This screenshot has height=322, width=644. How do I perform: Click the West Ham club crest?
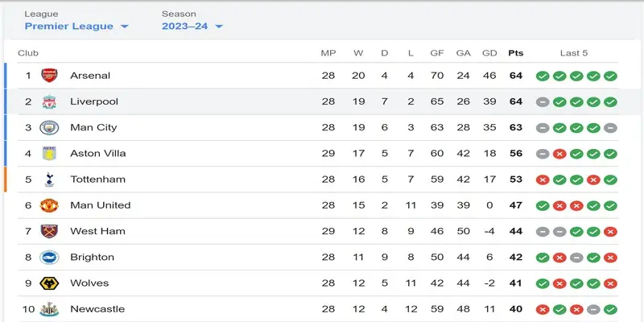coord(49,231)
